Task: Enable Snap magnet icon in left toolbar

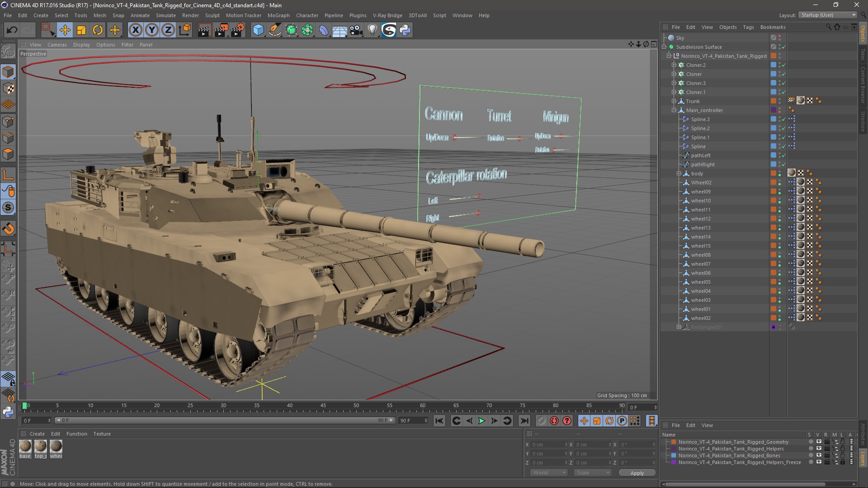Action: pyautogui.click(x=8, y=229)
